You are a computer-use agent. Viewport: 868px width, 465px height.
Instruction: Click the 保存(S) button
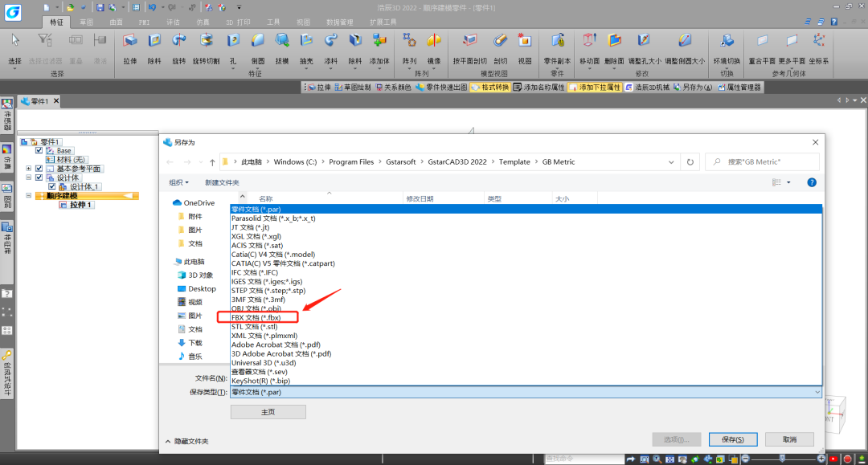pos(733,439)
